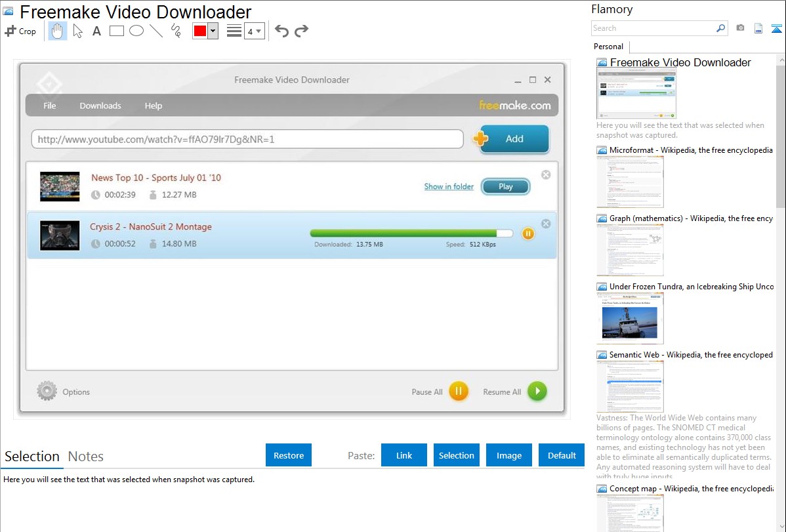786x532 pixels.
Task: Click the orange plus icon beside Add
Action: 480,138
